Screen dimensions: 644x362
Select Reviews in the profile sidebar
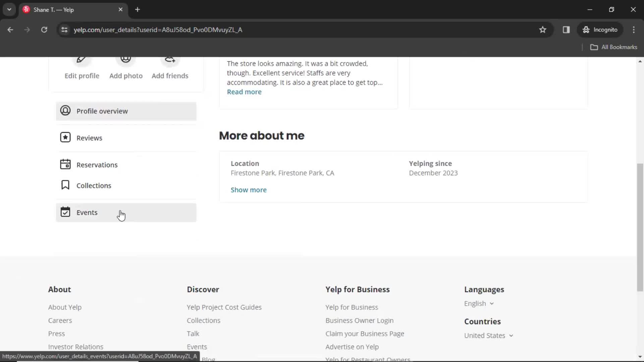coord(126,138)
